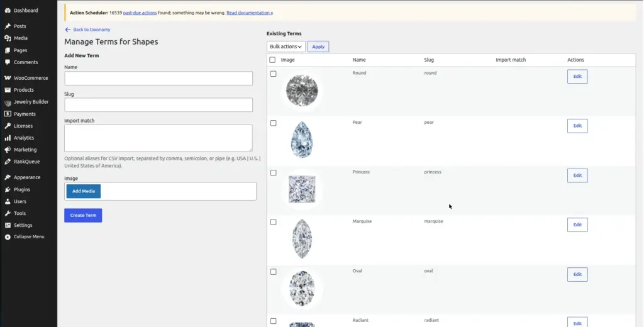This screenshot has width=644, height=327.
Task: Click the 'princess' slug text
Action: [x=433, y=172]
